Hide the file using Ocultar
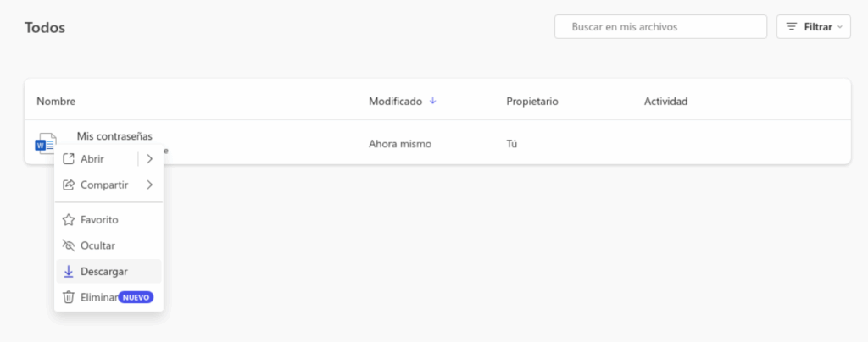 pos(97,245)
